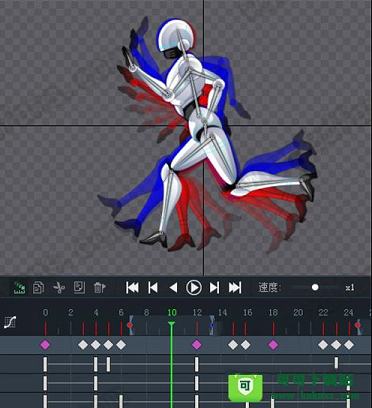The width and height of the screenshot is (372, 408).
Task: Select the magenta keyframe at frame 12
Action: coord(197,345)
